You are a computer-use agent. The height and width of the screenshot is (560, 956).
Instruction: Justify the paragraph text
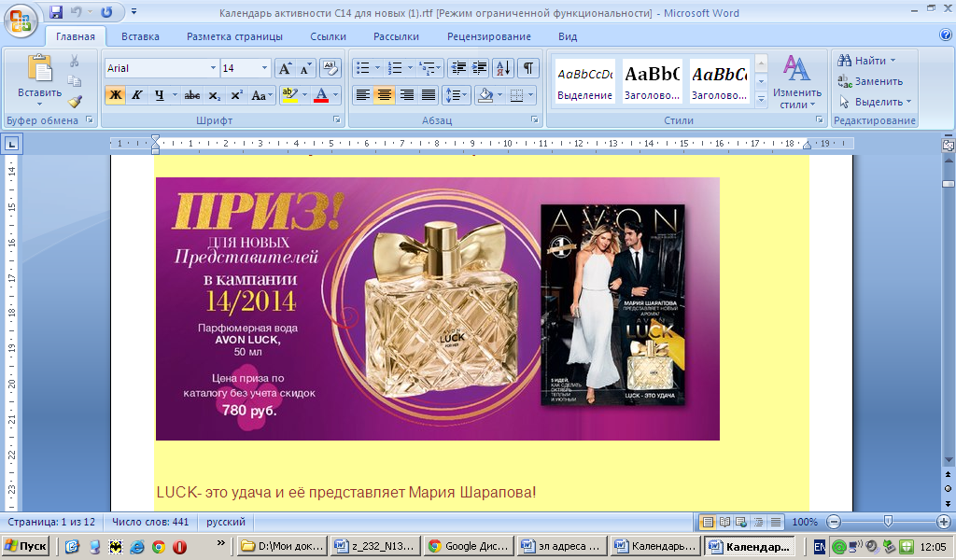click(429, 95)
